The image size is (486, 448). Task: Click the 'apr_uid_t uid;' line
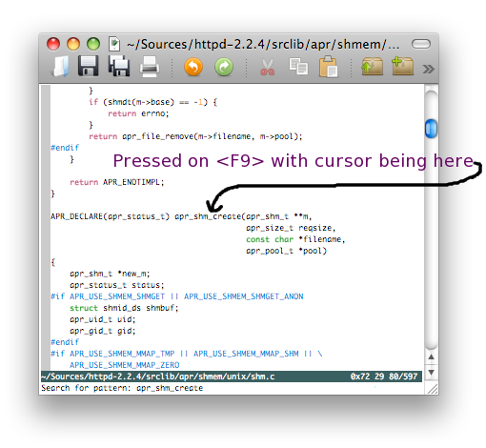coord(103,319)
